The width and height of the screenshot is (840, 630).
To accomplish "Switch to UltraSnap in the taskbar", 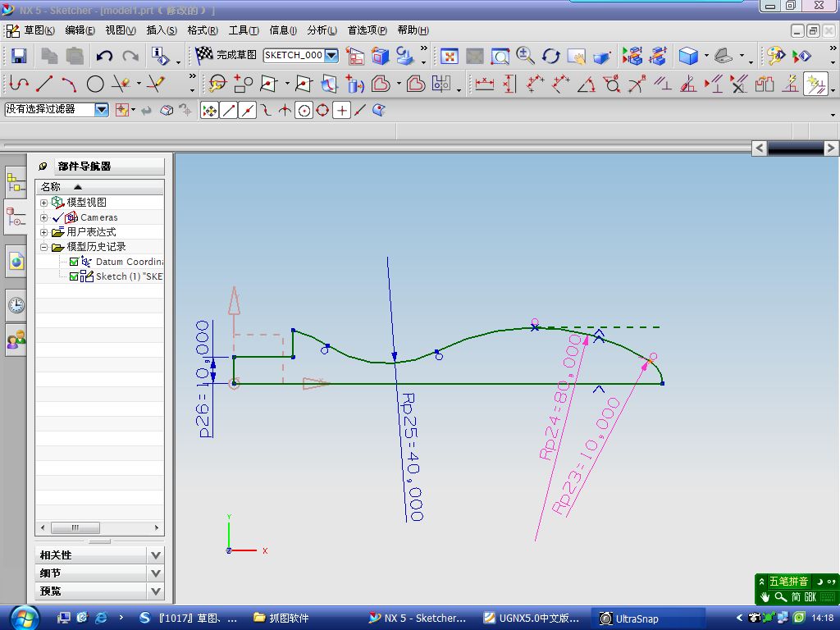I will tap(647, 619).
